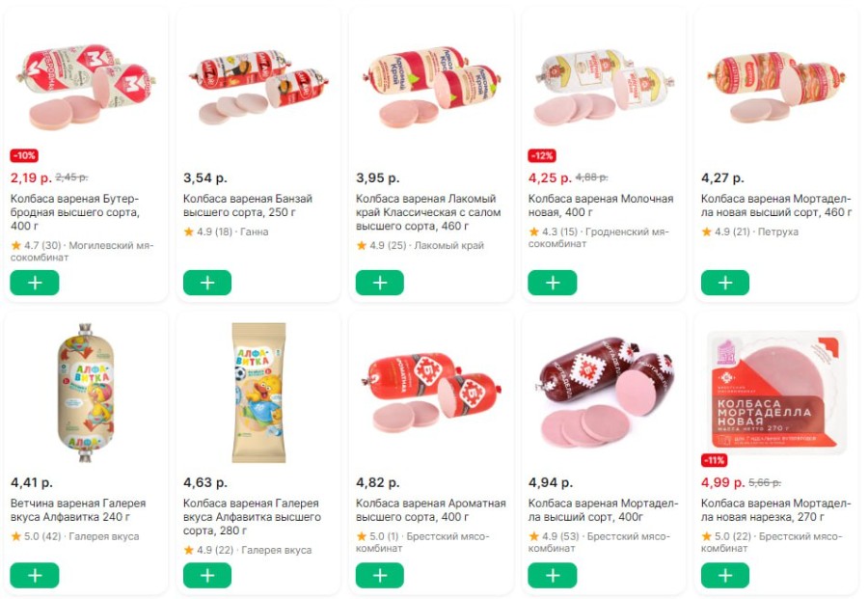
Task: Add Ветчина Алфавитка 240 г to cart
Action: 35,575
